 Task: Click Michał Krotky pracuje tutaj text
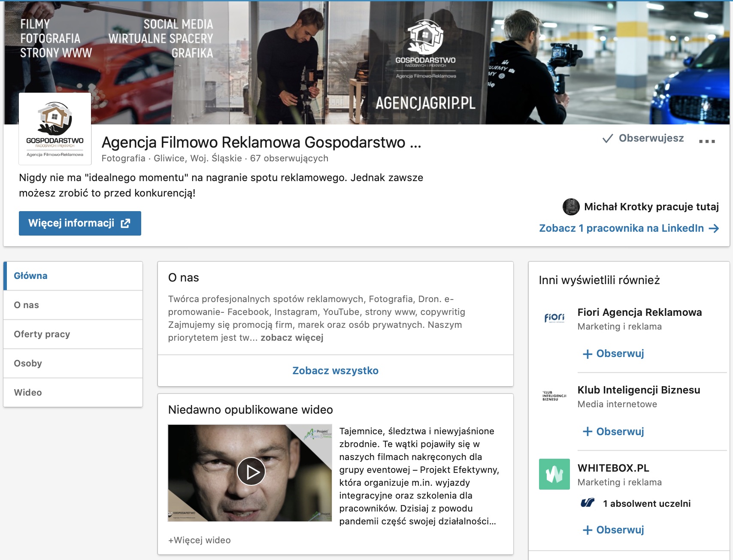point(651,207)
